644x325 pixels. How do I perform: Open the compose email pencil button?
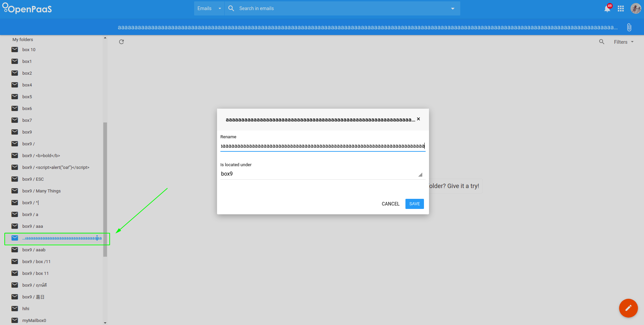click(628, 308)
